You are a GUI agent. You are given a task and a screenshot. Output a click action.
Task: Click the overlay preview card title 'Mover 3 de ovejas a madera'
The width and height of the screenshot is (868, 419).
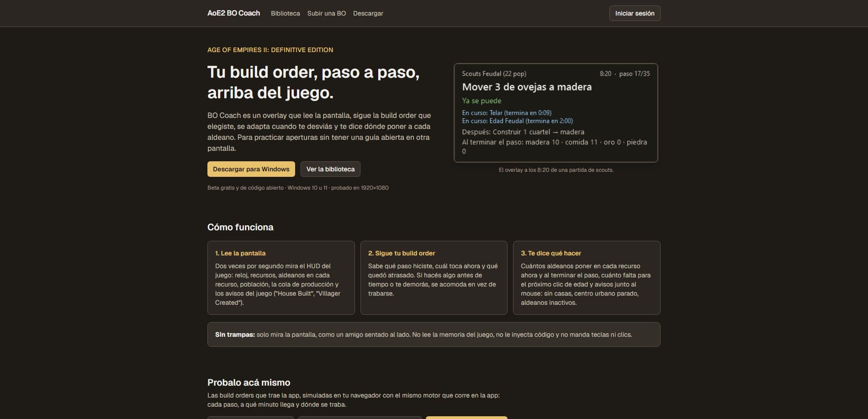click(x=527, y=87)
